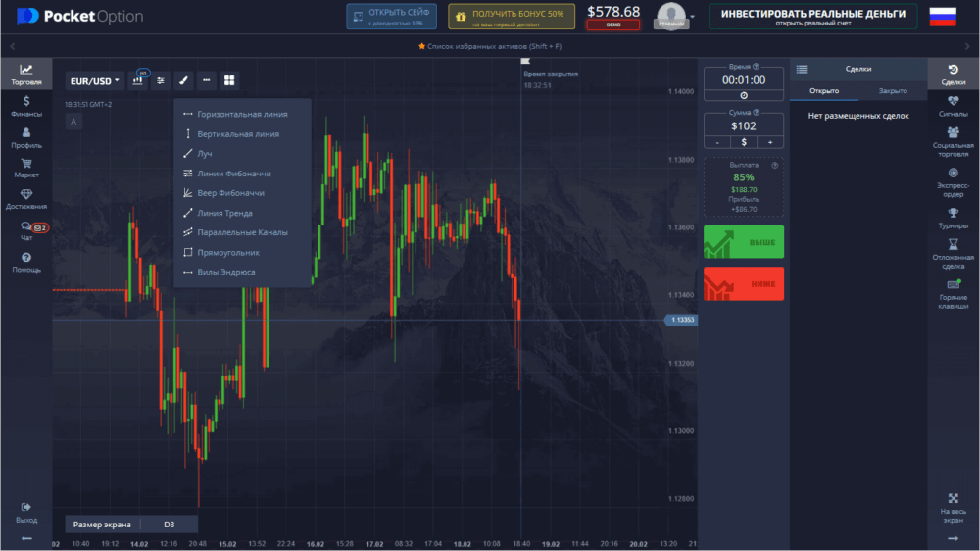Screen dimensions: 980x551
Task: Click the drawing tools brush icon
Action: click(183, 80)
